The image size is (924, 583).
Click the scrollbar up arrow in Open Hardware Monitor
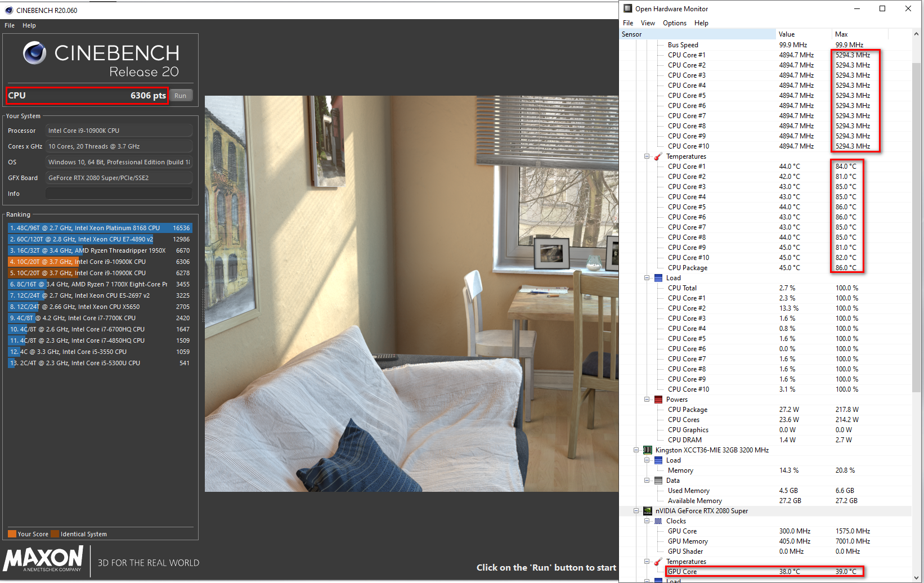(917, 34)
